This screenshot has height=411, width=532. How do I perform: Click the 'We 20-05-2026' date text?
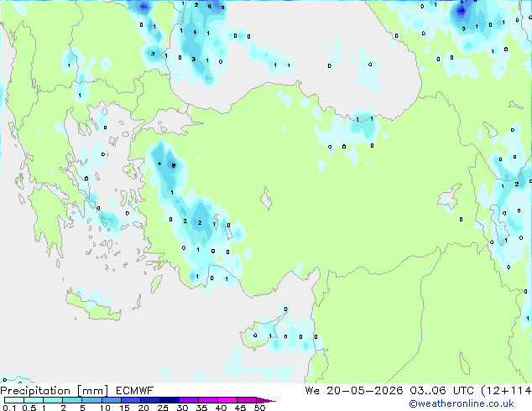click(354, 391)
